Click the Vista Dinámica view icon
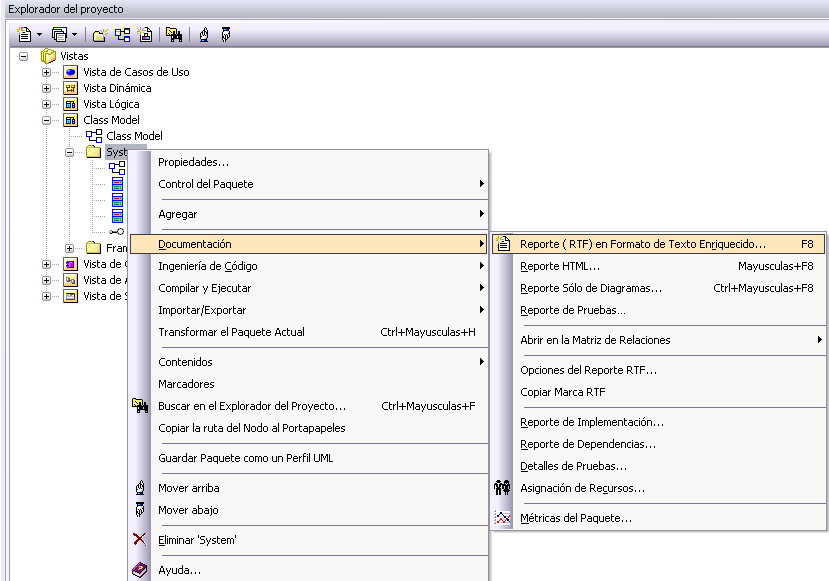This screenshot has width=829, height=581. [70, 88]
